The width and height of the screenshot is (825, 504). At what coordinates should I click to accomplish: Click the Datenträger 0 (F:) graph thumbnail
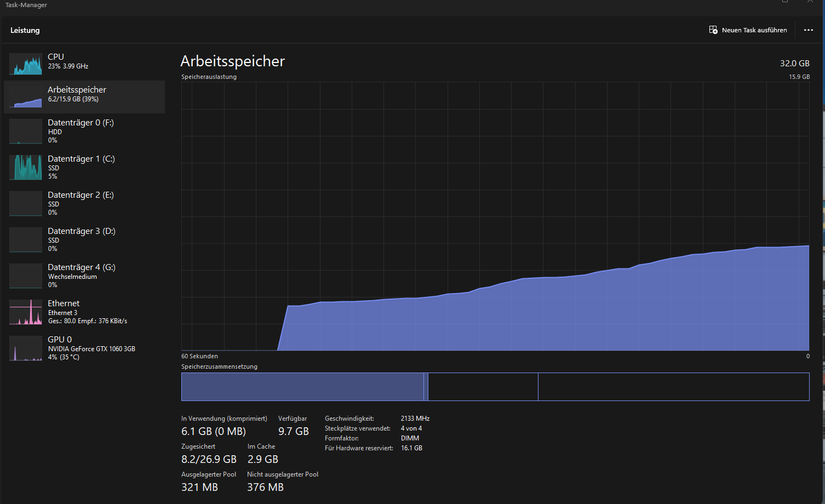pos(26,131)
